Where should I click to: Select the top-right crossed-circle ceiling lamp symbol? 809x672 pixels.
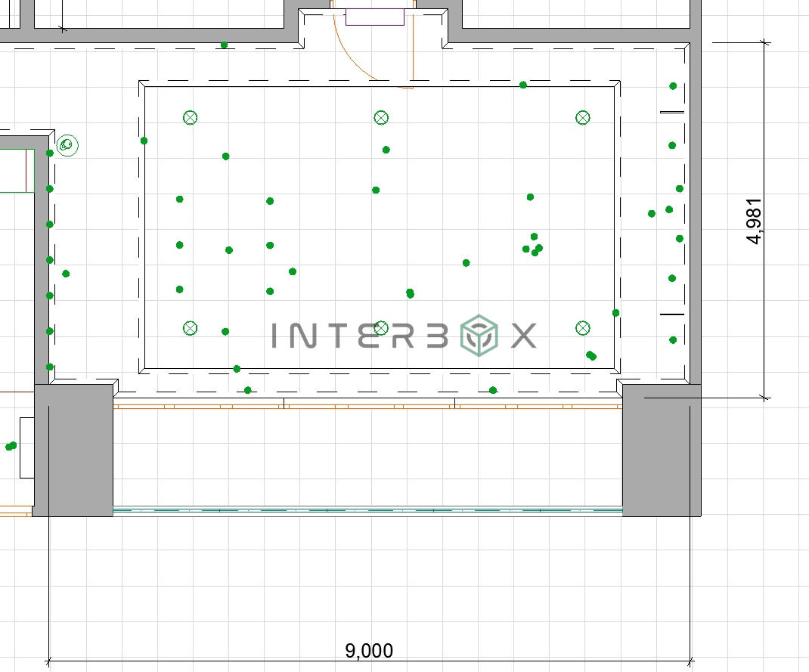[582, 118]
